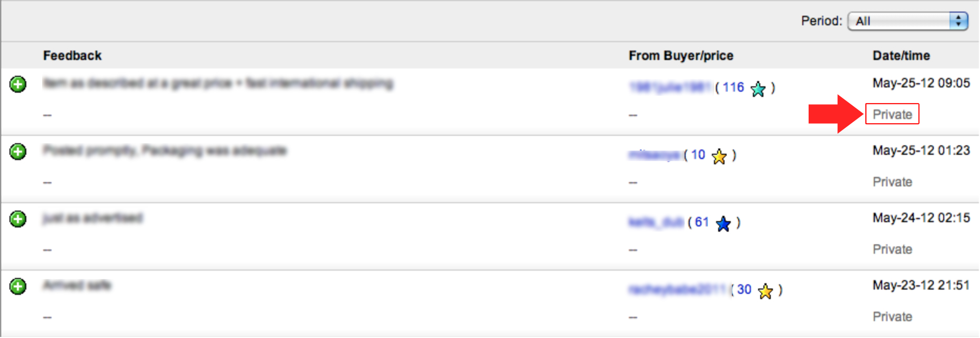Click the green plus icon for May-25-12 01:23 feedback
980x338 pixels.
click(18, 152)
